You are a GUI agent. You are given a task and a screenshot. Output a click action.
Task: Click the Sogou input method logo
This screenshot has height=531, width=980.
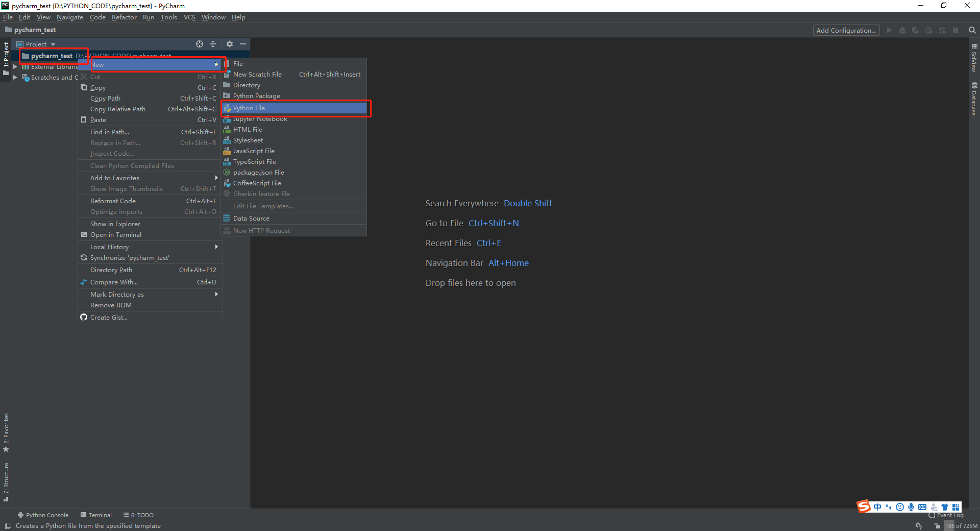pos(864,506)
